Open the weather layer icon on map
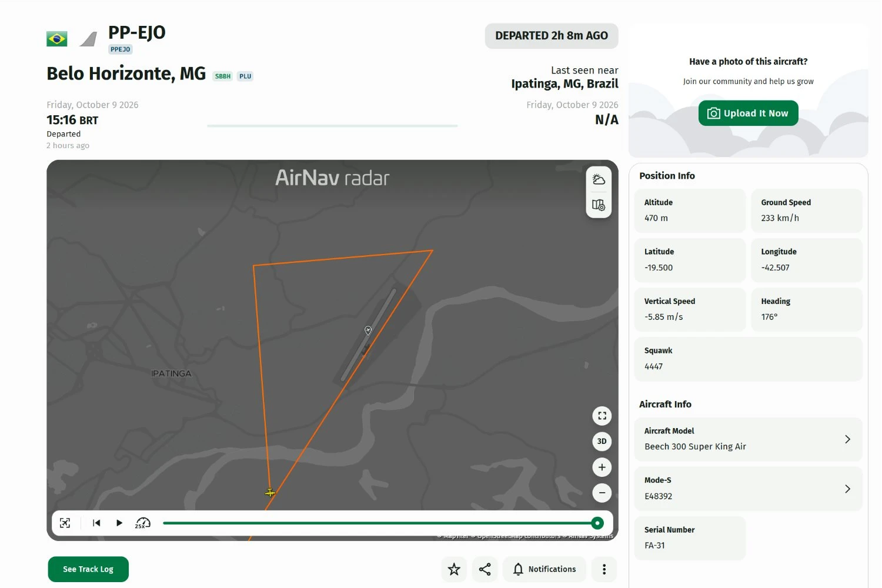 click(599, 180)
